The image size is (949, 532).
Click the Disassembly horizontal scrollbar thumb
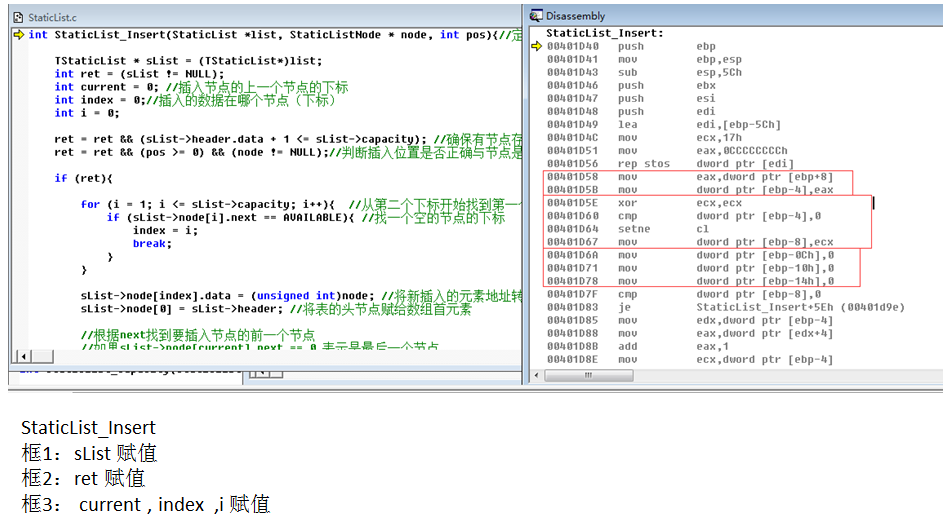coord(589,375)
